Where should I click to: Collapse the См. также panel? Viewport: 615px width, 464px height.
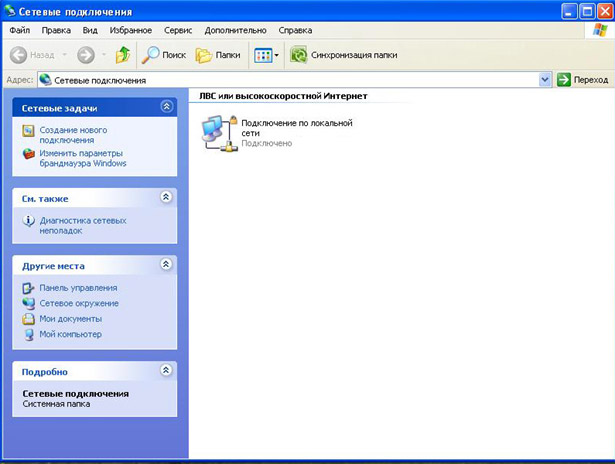pos(166,198)
